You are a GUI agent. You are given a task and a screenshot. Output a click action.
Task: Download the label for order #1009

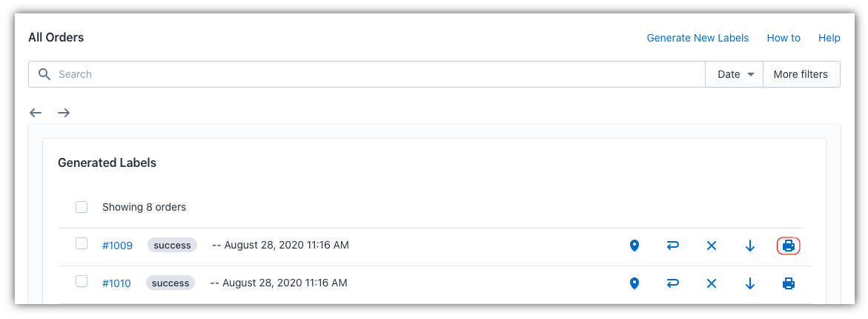750,246
